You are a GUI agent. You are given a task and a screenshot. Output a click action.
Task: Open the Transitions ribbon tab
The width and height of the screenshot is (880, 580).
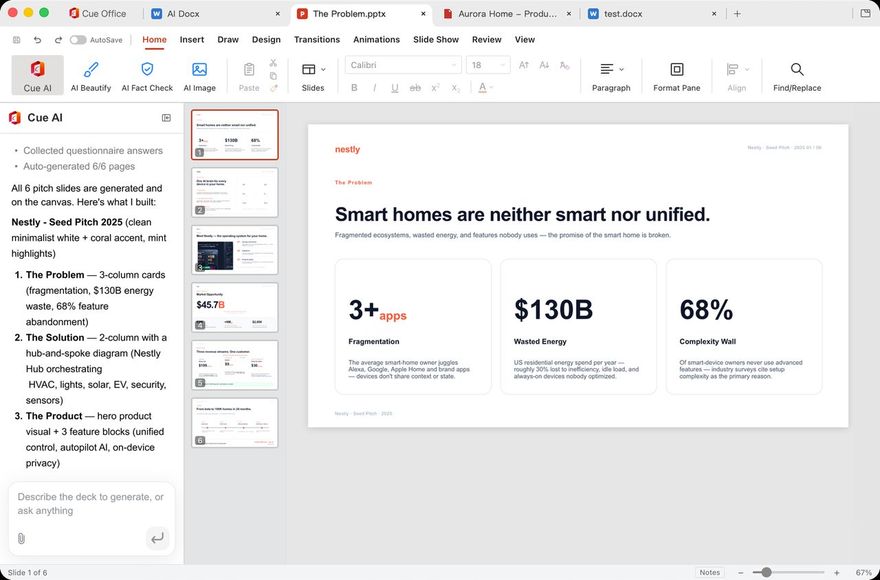click(x=317, y=40)
